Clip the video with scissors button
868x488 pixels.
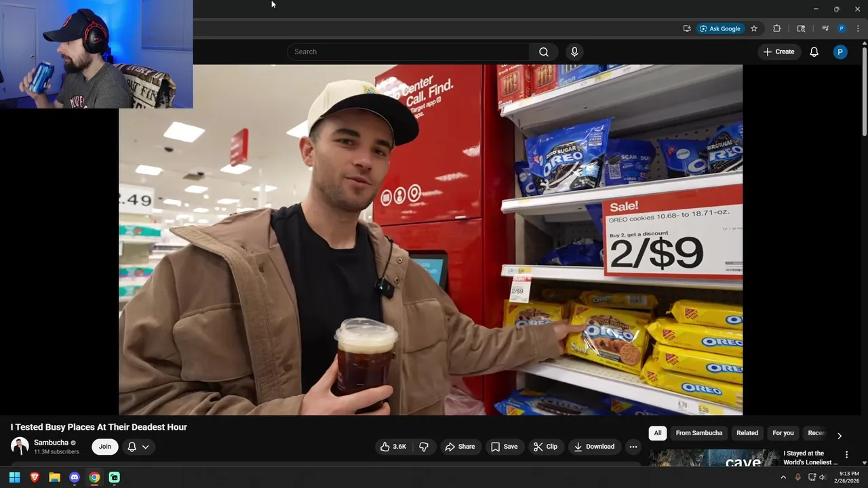[545, 447]
